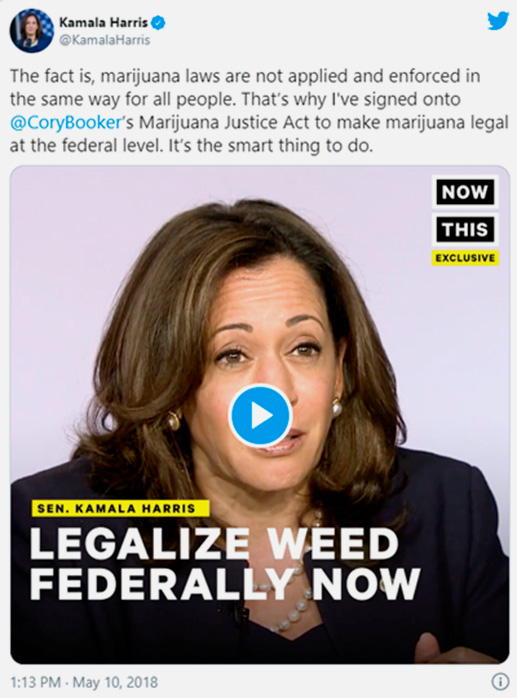Open the round profile avatar photo
Screen dimensions: 517x698
point(31,31)
